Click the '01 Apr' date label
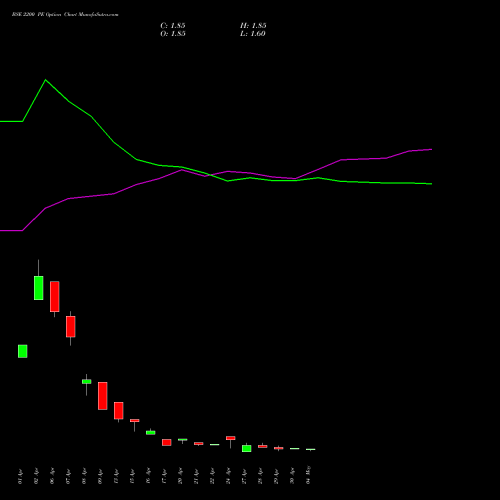 point(20,476)
